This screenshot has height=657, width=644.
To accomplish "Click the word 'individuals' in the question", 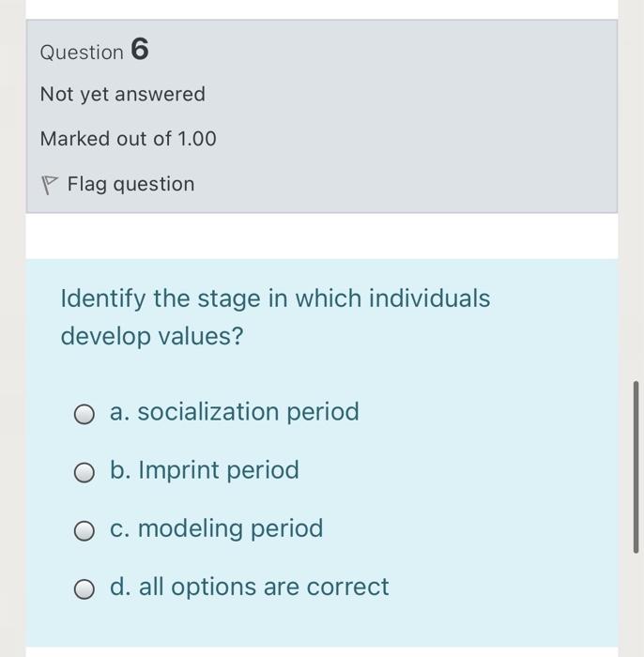I will point(429,298).
